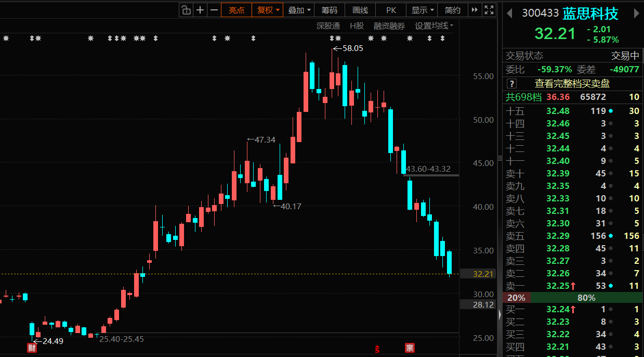Select the 卖三 row at 32.27
The image size is (644, 357).
click(573, 261)
